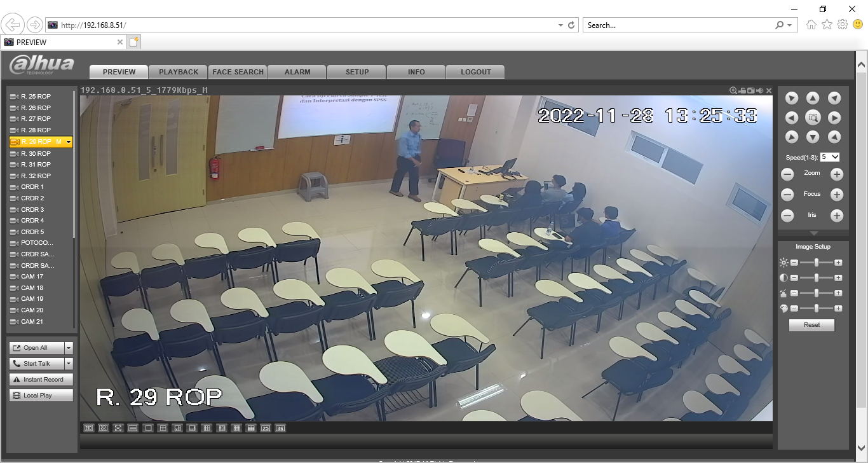Click PTZ down arrow button

tap(813, 137)
